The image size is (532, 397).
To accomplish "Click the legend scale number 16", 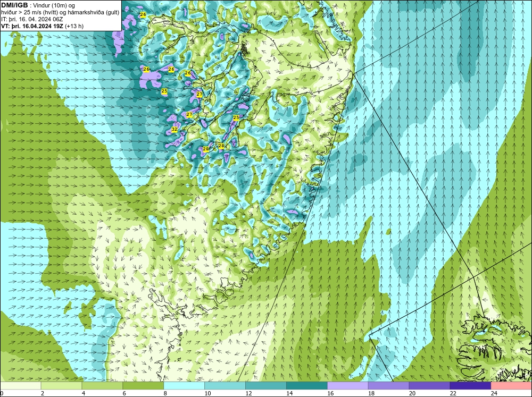I will pos(330,393).
